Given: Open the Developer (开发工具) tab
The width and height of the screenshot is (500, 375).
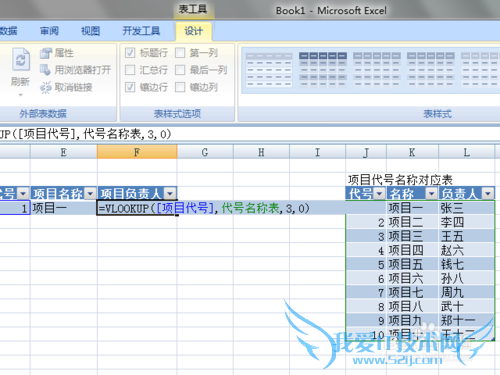Looking at the screenshot, I should tap(141, 31).
